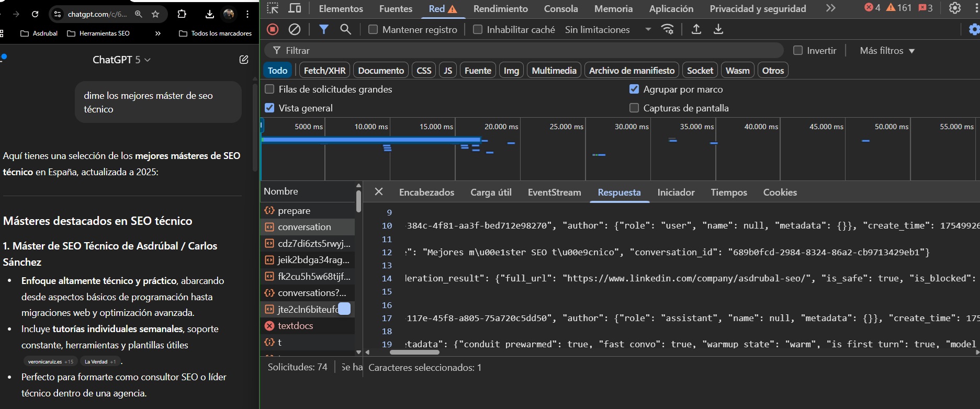
Task: View site information icon in address bar
Action: 58,14
